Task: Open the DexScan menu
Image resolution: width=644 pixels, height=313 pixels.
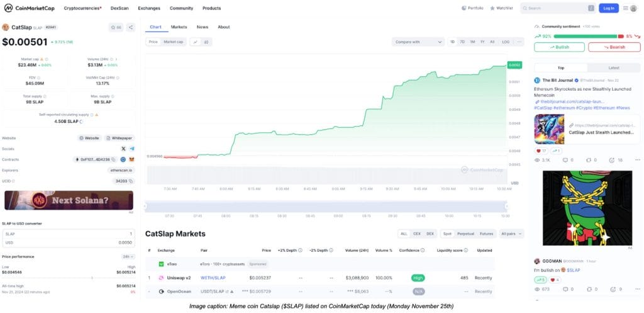Action: (119, 8)
